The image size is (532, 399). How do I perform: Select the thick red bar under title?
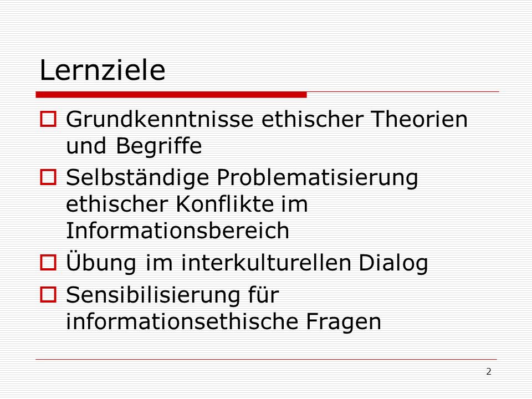[171, 95]
